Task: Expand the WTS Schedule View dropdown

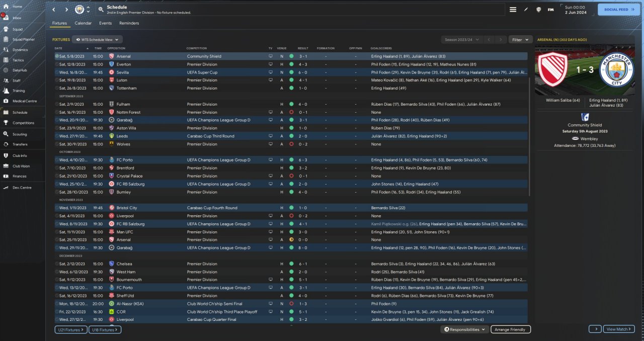Action: (97, 39)
